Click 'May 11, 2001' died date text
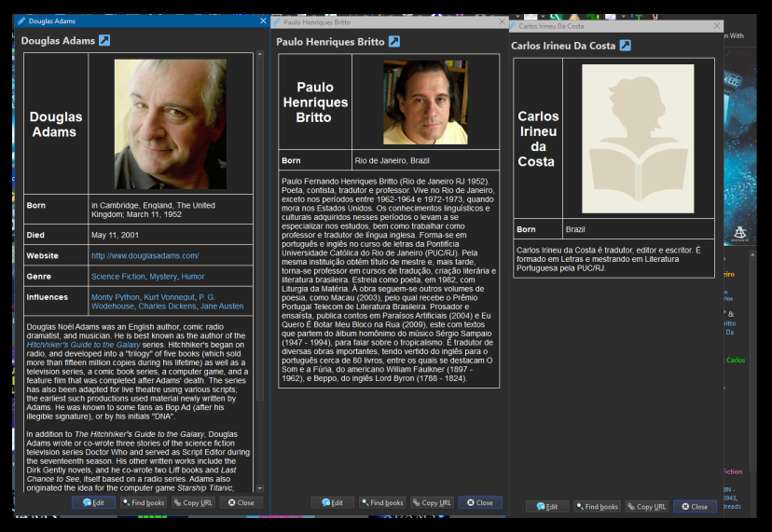Screen dimensions: 772x532 (115, 235)
